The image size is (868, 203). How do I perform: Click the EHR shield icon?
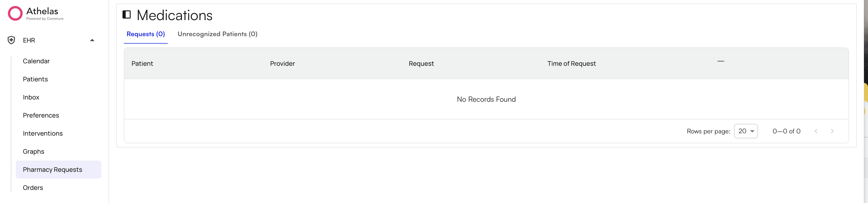11,40
